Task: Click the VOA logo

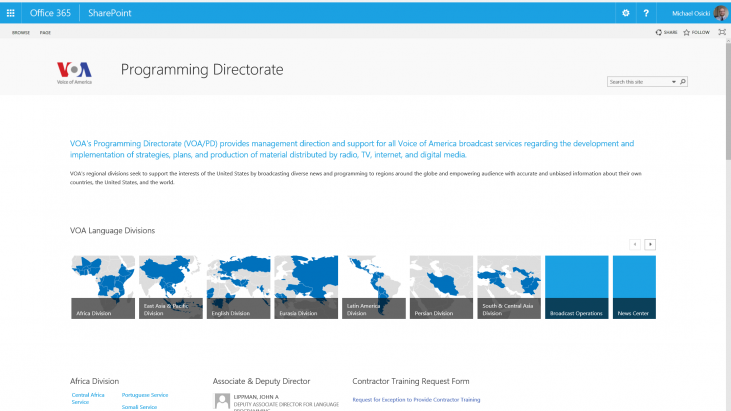Action: (74, 73)
